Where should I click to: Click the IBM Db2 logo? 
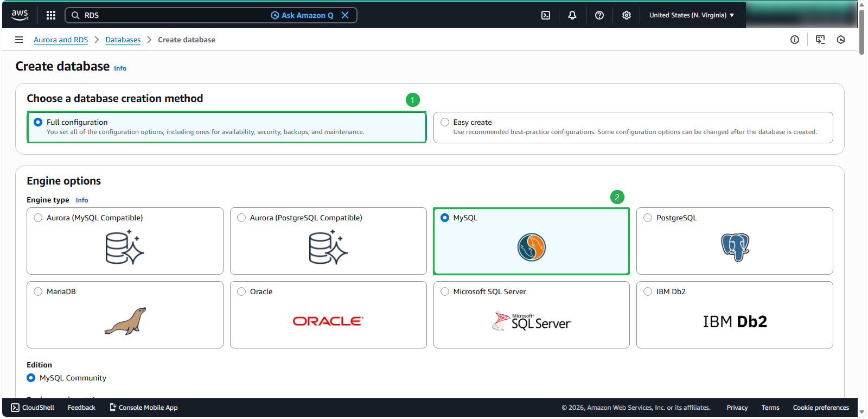tap(735, 322)
